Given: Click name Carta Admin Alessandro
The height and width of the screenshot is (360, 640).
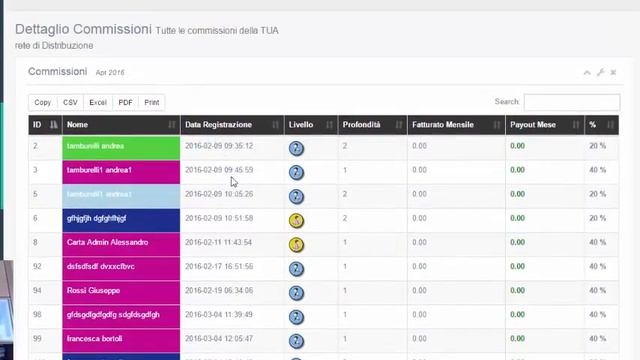Looking at the screenshot, I should pyautogui.click(x=107, y=242).
